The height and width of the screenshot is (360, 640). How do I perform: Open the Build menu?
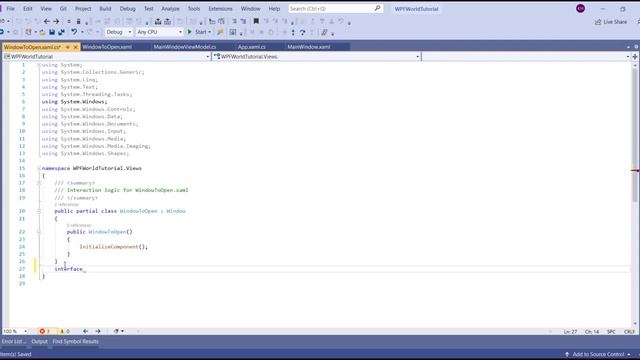[x=105, y=9]
